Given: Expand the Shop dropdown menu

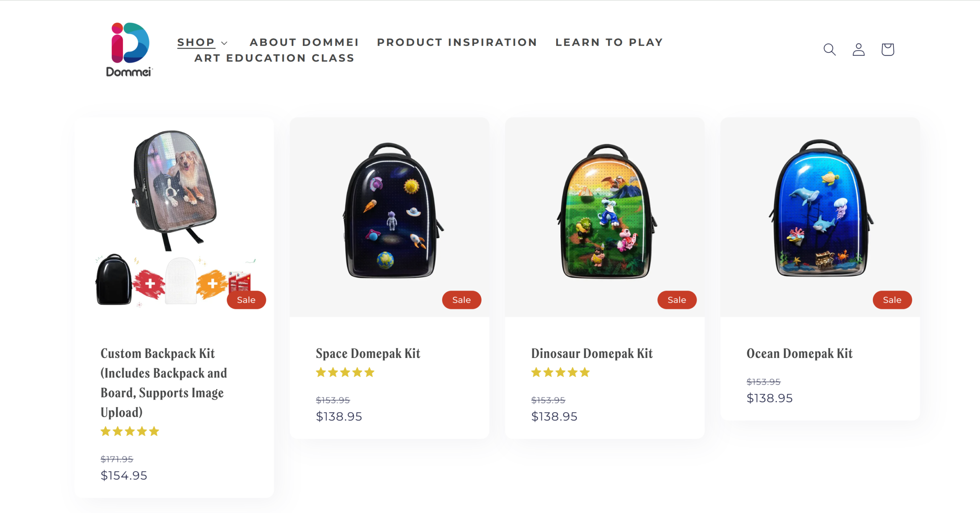Looking at the screenshot, I should [202, 42].
